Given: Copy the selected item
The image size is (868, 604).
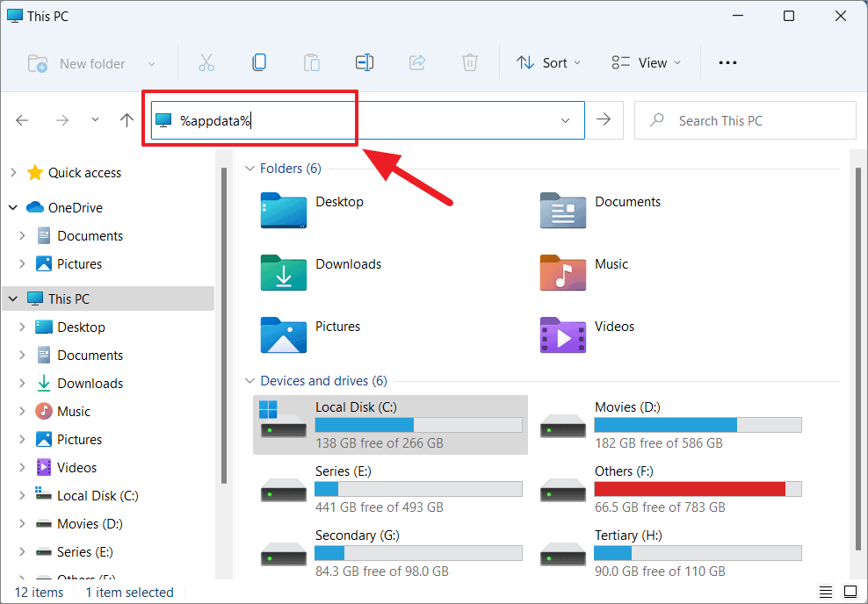Looking at the screenshot, I should point(259,62).
